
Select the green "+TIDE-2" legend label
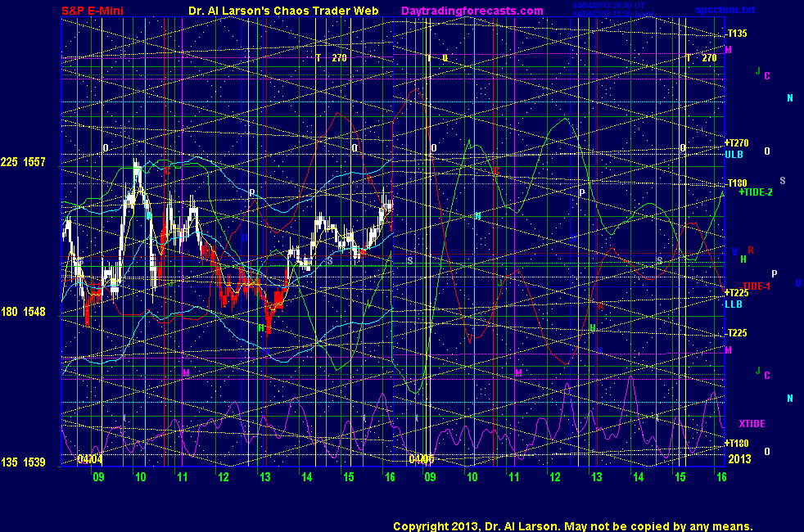[756, 192]
